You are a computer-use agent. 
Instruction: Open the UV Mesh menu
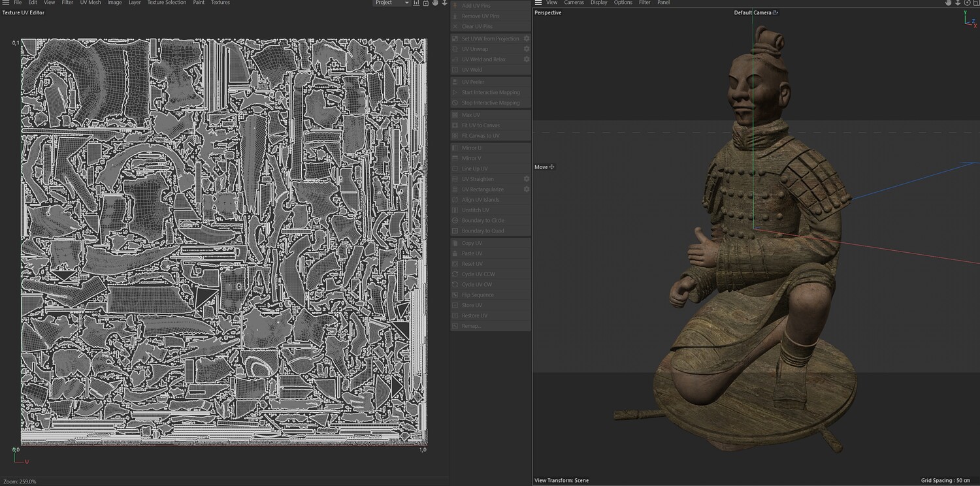[x=90, y=3]
